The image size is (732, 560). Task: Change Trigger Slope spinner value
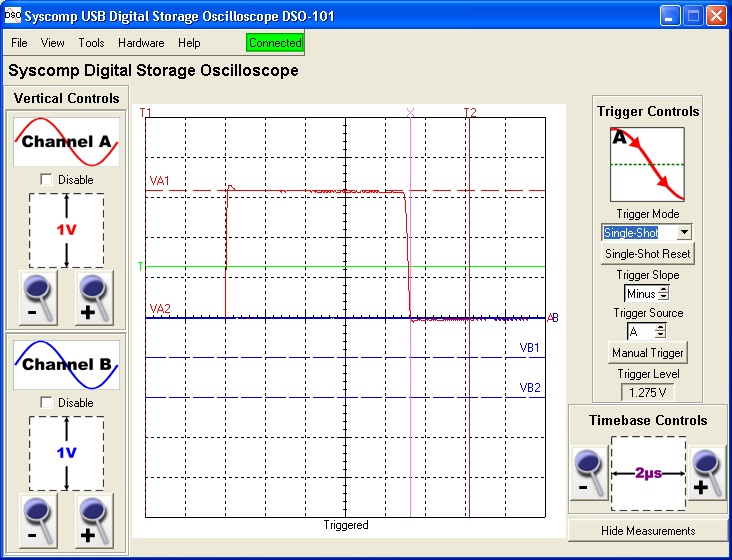661,294
